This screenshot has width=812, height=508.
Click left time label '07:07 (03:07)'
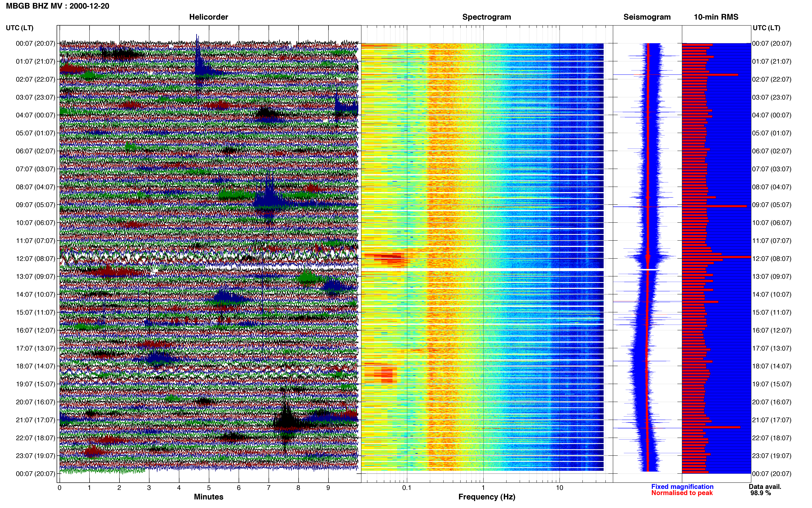pos(36,169)
